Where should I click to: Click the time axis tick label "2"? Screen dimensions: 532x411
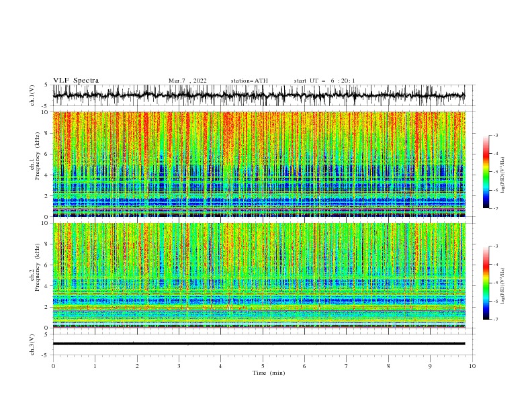pos(137,366)
